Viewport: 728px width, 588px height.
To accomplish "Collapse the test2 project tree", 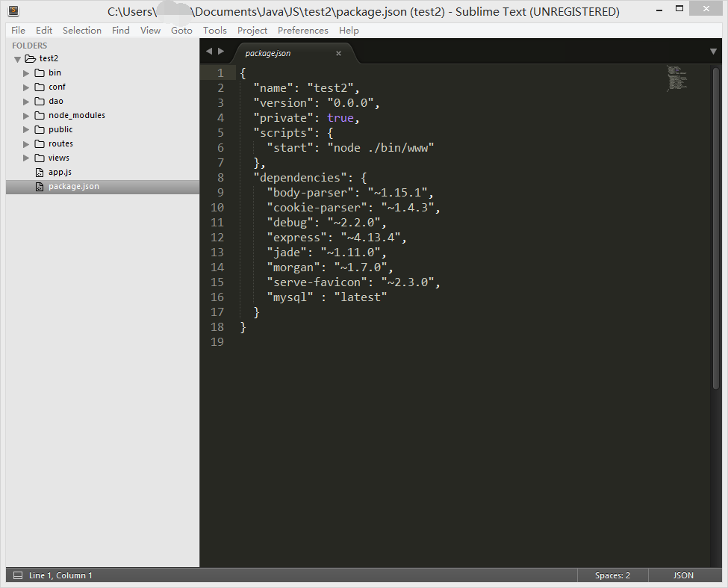I will point(17,58).
